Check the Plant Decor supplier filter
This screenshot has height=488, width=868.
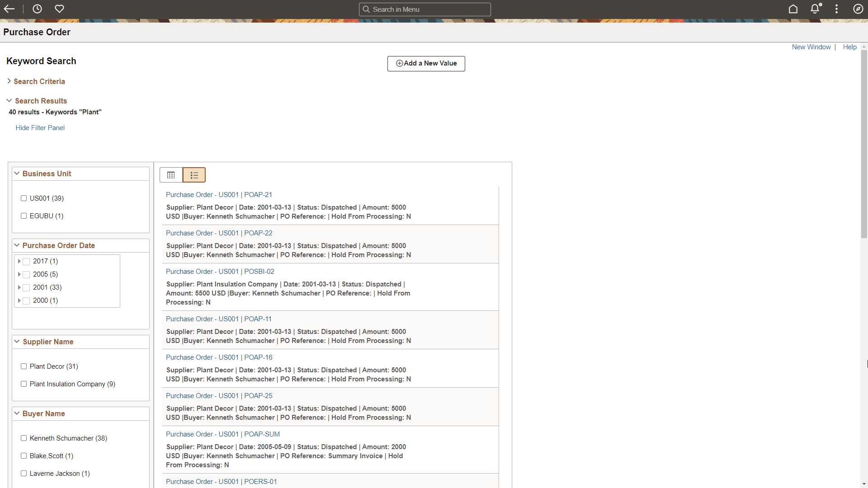pyautogui.click(x=24, y=366)
